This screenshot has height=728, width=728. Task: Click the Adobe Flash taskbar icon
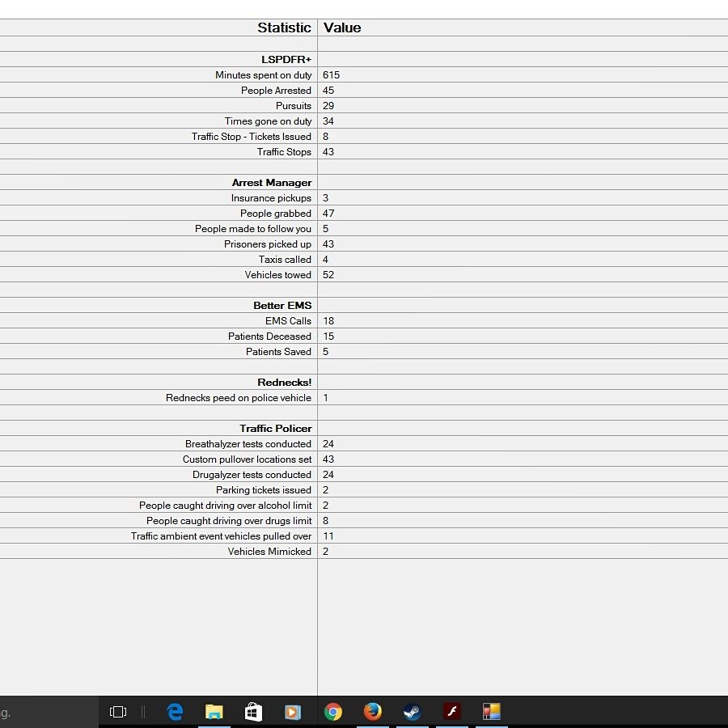(452, 712)
